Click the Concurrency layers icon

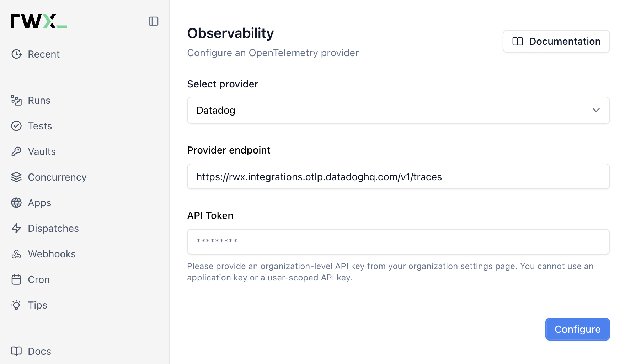tap(16, 177)
